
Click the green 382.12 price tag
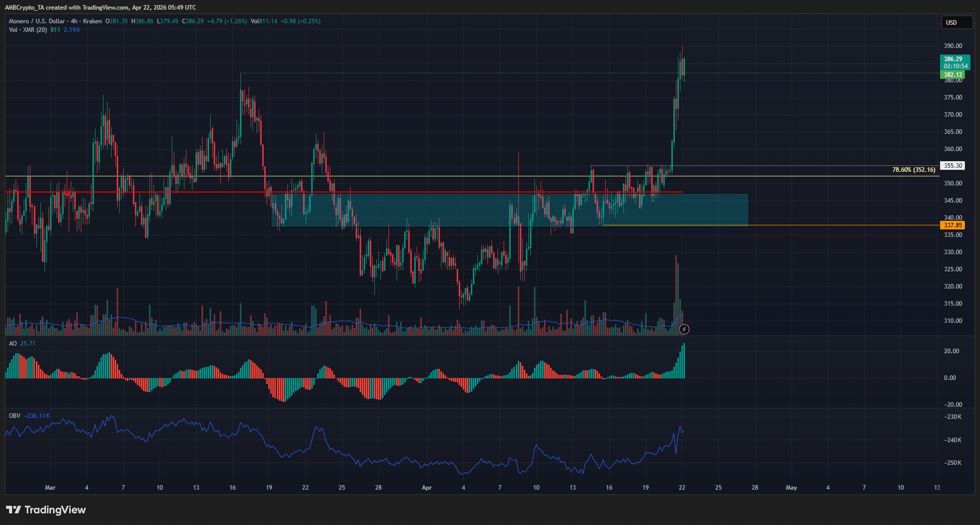(953, 75)
